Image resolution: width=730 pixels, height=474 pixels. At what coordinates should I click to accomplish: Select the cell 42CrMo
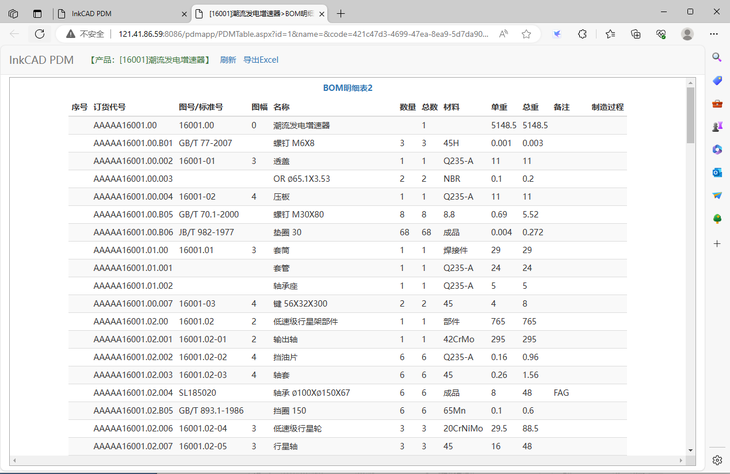point(459,339)
